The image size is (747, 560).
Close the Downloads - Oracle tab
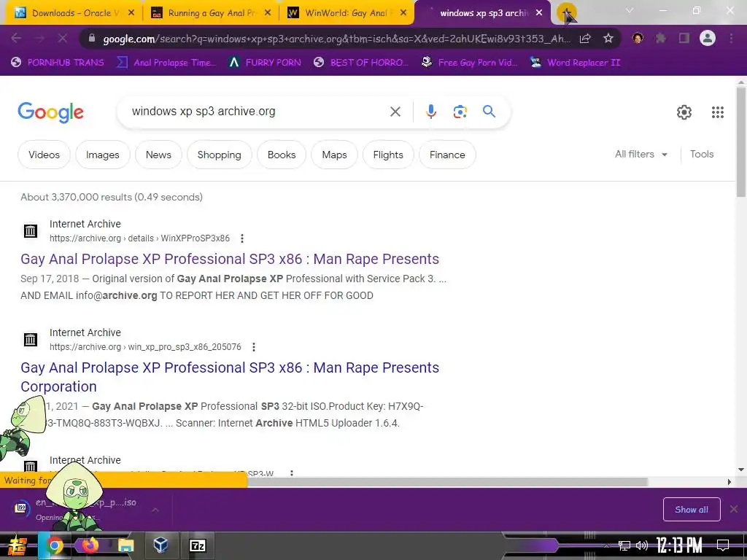pos(131,13)
